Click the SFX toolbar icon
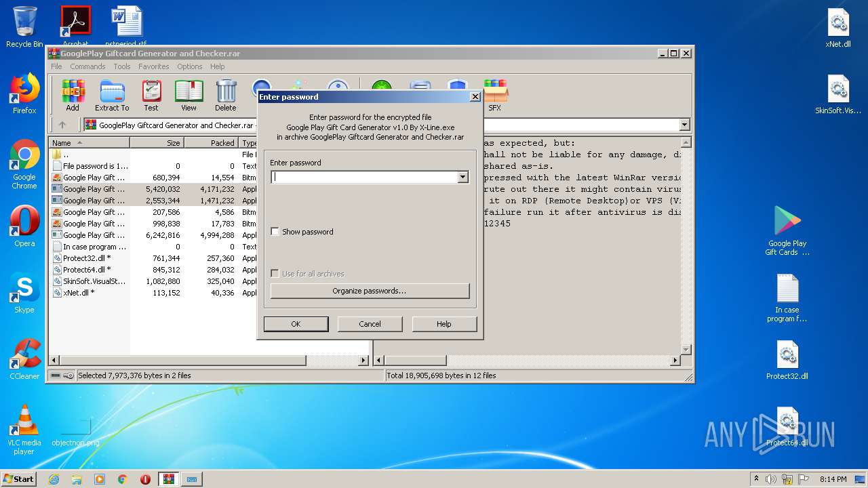This screenshot has height=488, width=868. [495, 95]
